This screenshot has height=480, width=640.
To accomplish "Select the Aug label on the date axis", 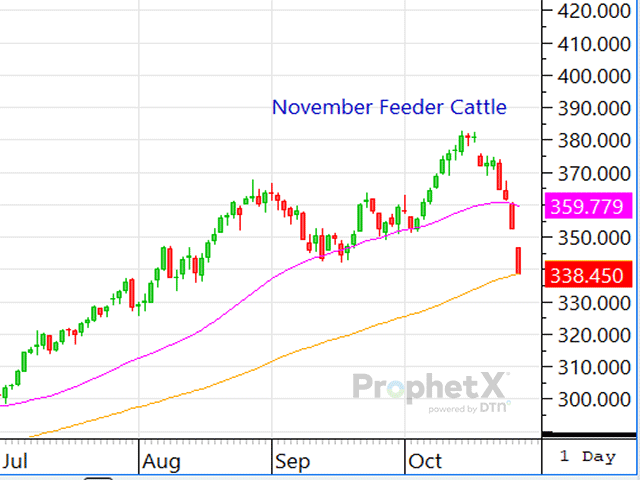I will 160,462.
